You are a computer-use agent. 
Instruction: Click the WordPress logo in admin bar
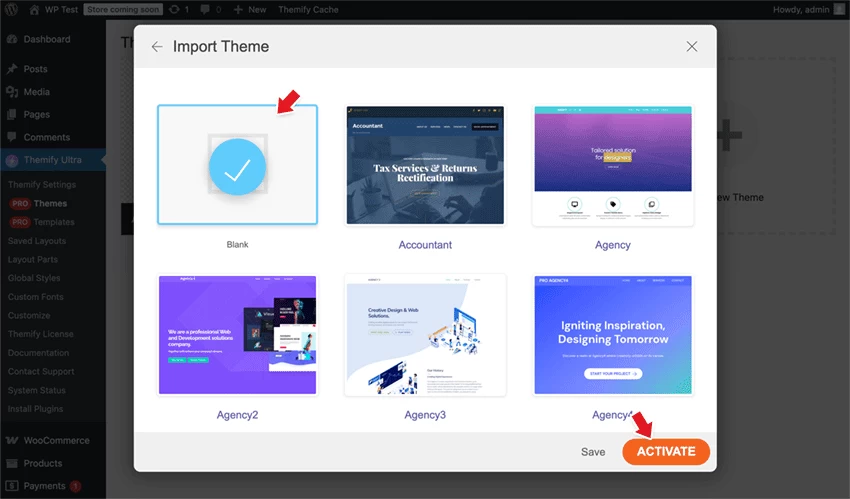(x=11, y=9)
